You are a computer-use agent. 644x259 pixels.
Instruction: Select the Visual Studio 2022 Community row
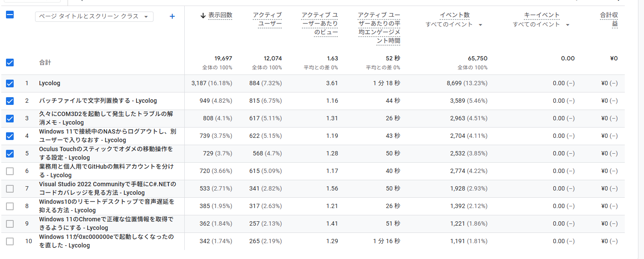tap(107, 188)
